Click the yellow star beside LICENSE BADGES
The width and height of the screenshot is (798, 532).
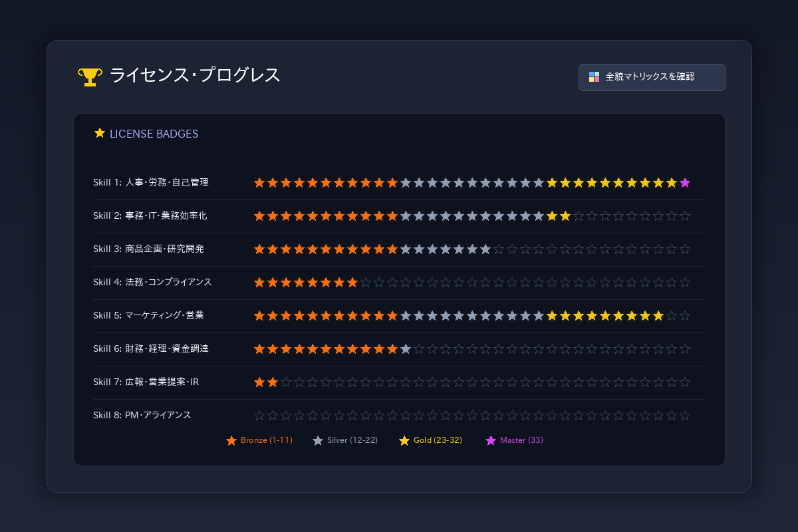tap(100, 133)
